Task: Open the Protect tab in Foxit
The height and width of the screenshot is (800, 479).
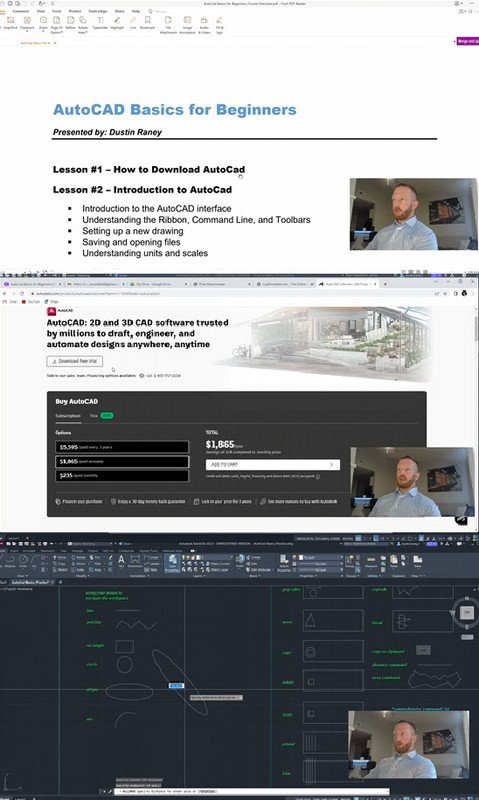Action: 75,11
